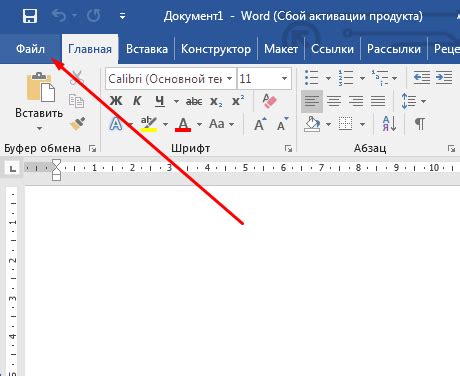Switch to the Ссылки tab
460x376 pixels.
332,49
